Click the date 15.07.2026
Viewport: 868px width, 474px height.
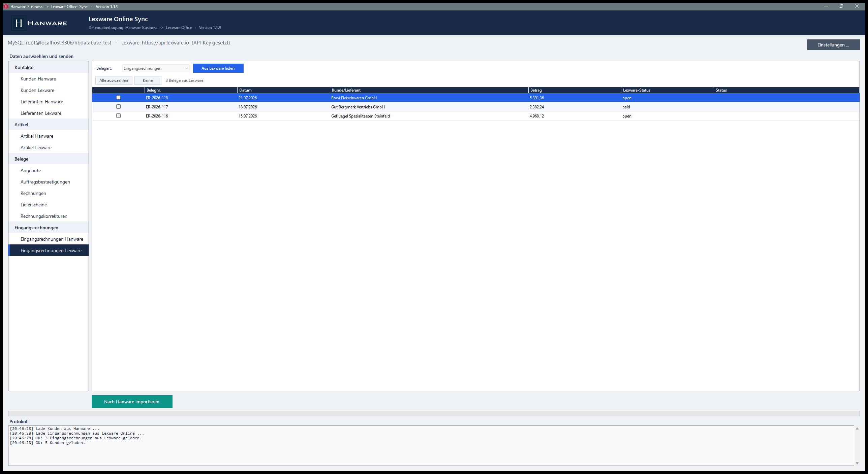[248, 116]
